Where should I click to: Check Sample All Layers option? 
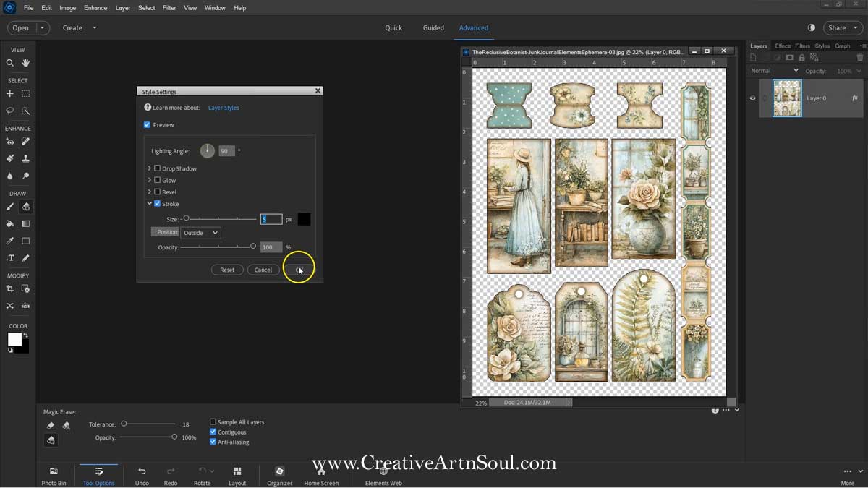point(213,421)
